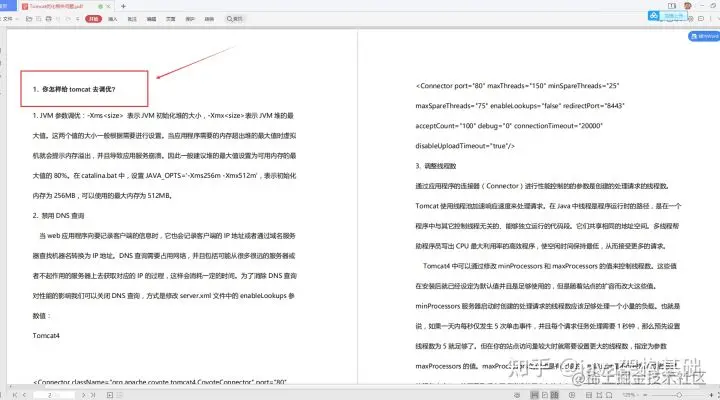Image resolution: width=720 pixels, height=400 pixels.
Task: Toggle eye protection mode icon in status bar
Action: (517, 395)
